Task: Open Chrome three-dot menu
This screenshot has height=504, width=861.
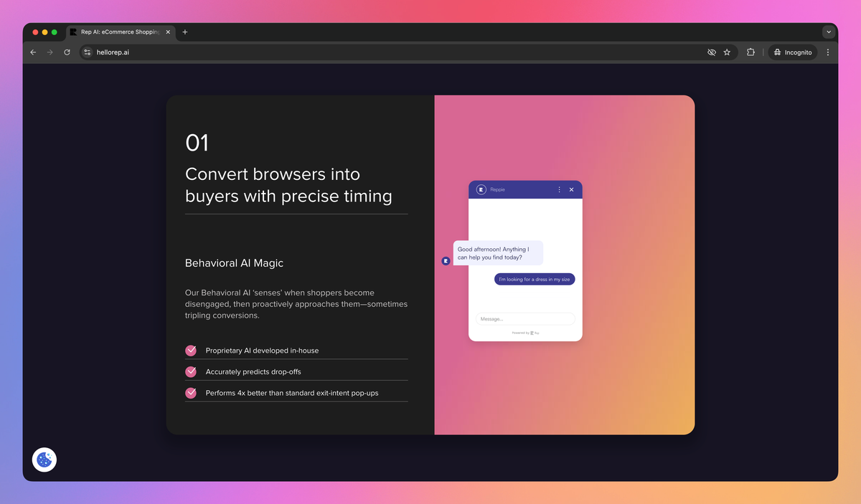Action: pos(828,52)
